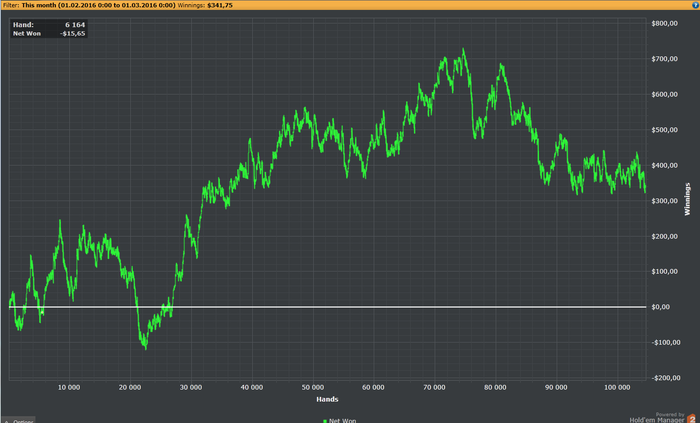Click the vertical 'Winnings' axis title
700x423 pixels.
[688, 199]
